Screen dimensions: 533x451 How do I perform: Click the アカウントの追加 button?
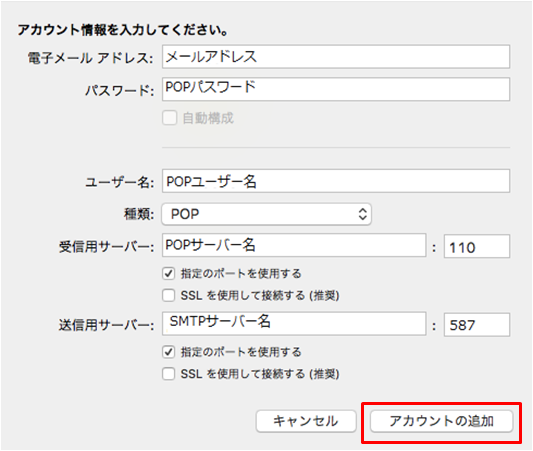(x=441, y=421)
